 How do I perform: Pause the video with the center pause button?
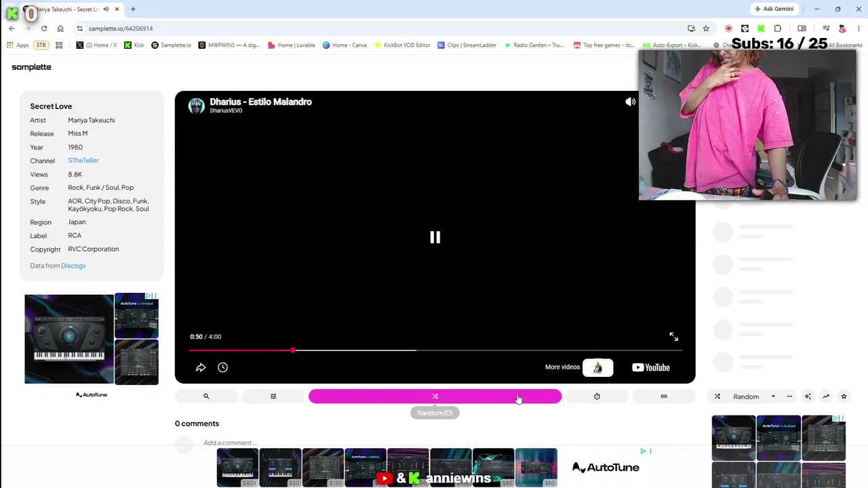tap(435, 237)
